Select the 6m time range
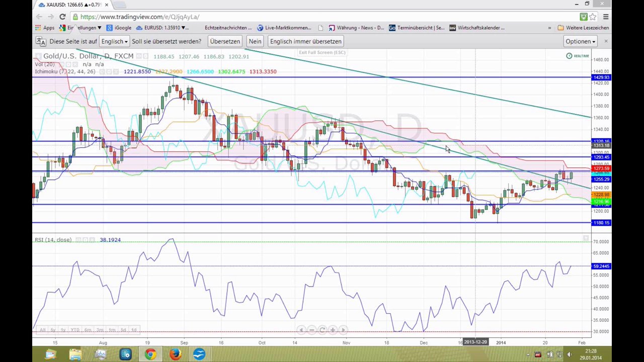Viewport: 644px width, 362px height. 88,330
